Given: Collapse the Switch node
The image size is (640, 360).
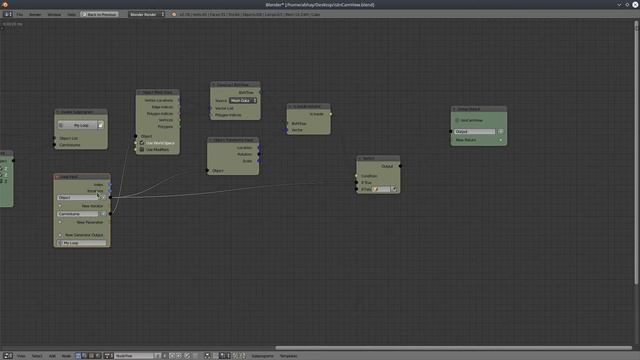Looking at the screenshot, I should coord(360,158).
